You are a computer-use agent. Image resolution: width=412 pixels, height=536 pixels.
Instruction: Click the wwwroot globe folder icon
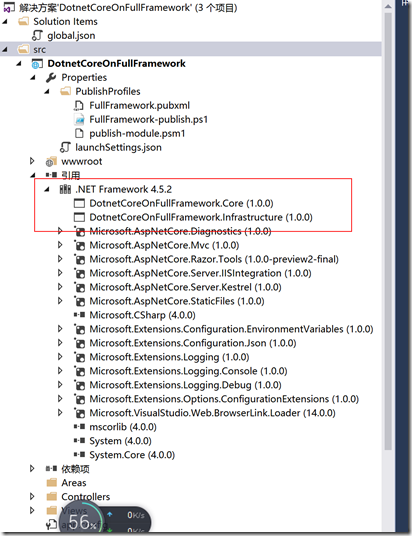tap(51, 161)
